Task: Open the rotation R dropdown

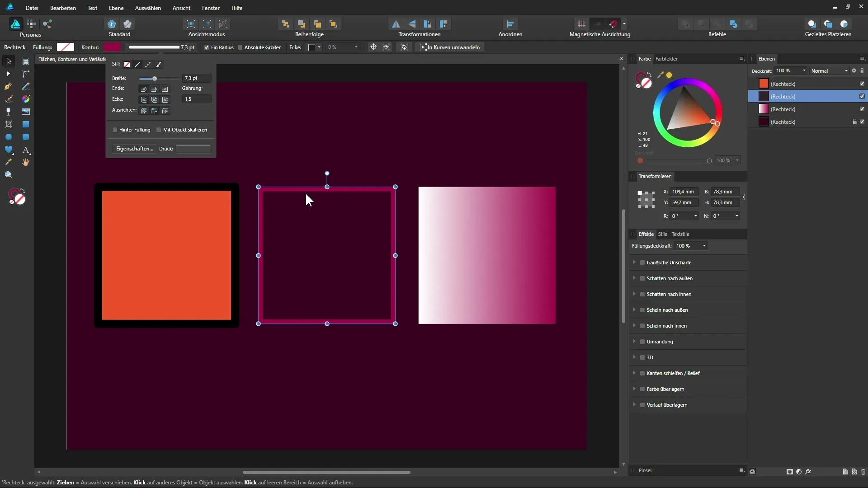Action: [x=695, y=216]
